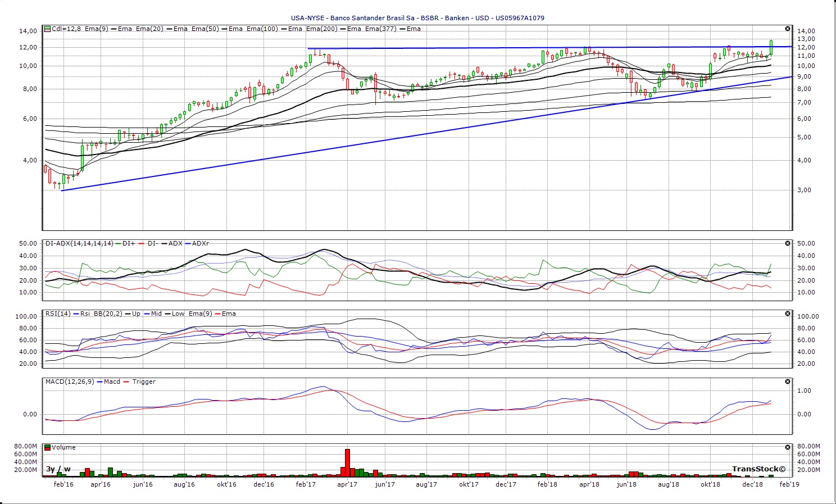Click the ADXr legend label
Viewport: 836px width, 504px height.
[201, 243]
